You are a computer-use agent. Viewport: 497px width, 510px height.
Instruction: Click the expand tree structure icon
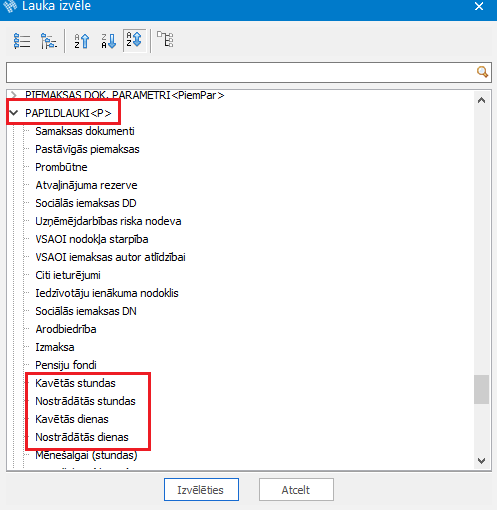coord(165,40)
